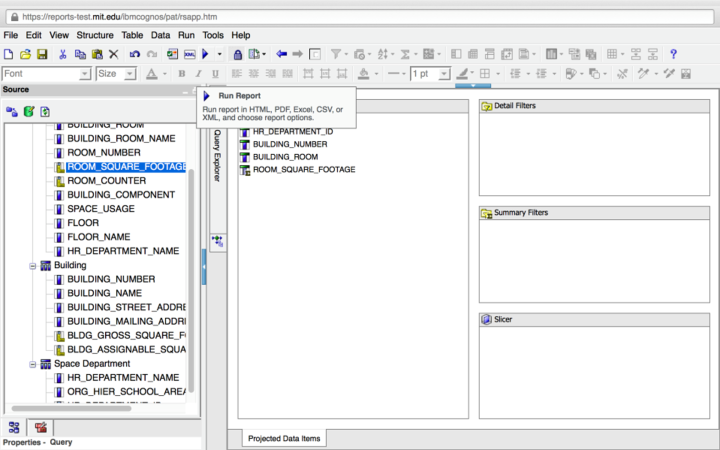The height and width of the screenshot is (450, 720).
Task: Toggle Italic formatting button
Action: 197,74
